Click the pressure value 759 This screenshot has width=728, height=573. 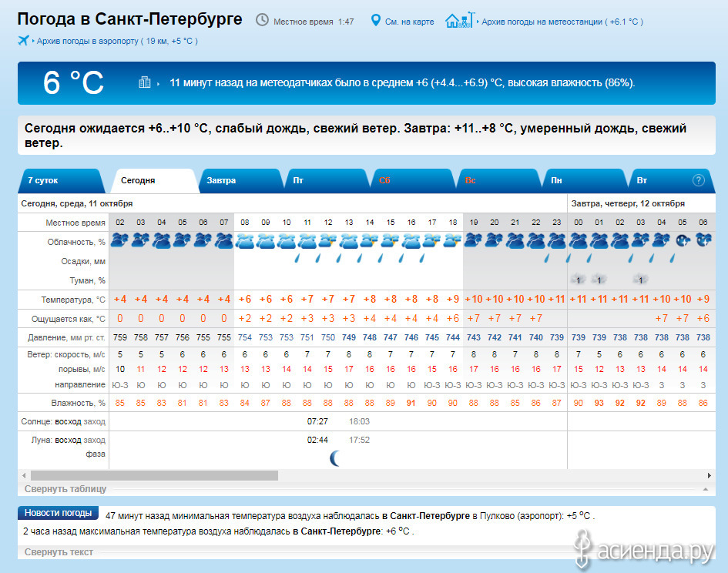119,337
